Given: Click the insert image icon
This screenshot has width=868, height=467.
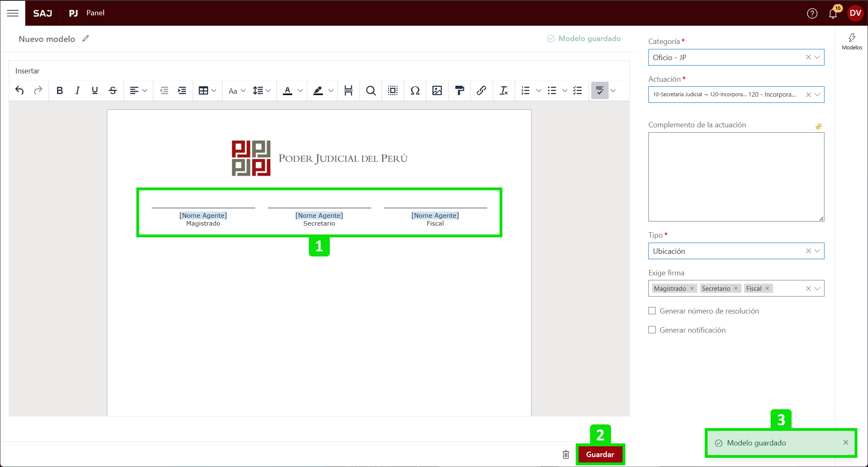Looking at the screenshot, I should pyautogui.click(x=437, y=90).
